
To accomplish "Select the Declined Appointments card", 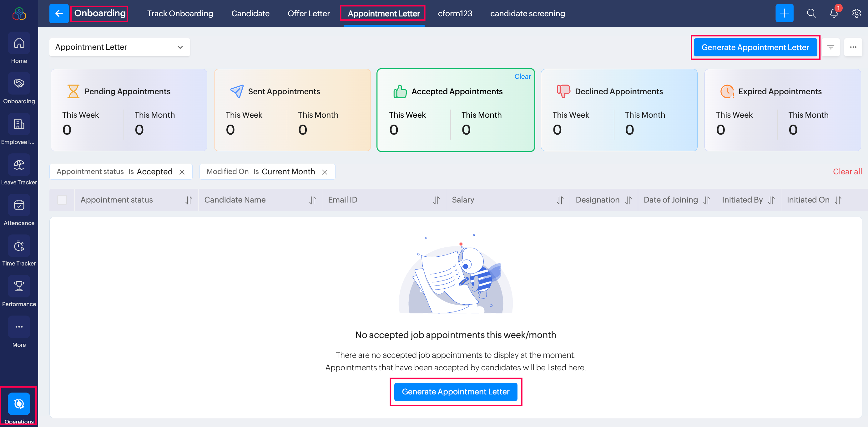I will (x=619, y=110).
